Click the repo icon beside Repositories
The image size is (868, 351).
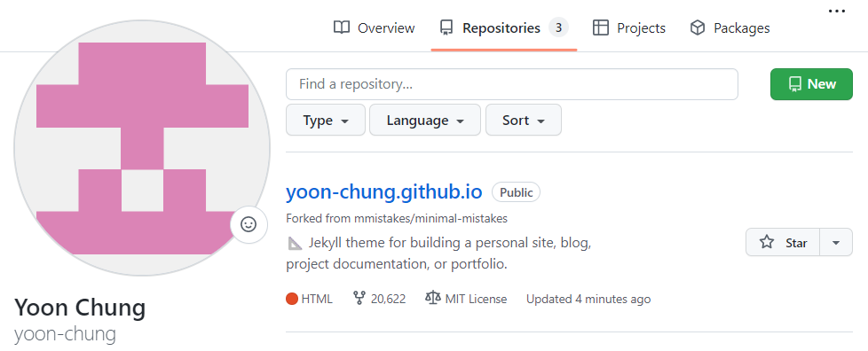446,27
